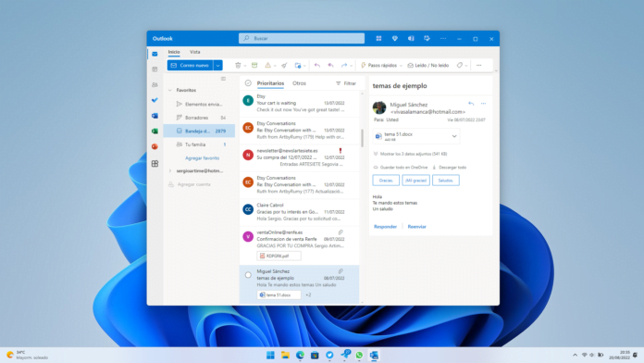Viewport: 644px width, 363px height.
Task: Open WhatsApp from the taskbar
Action: [359, 356]
